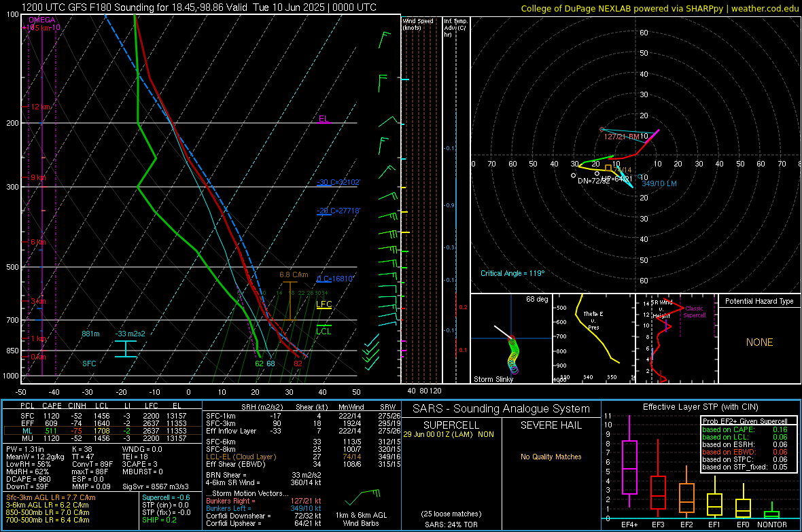
Task: Click the SigSvr = 8567 m3/s3 value
Action: pyautogui.click(x=156, y=486)
